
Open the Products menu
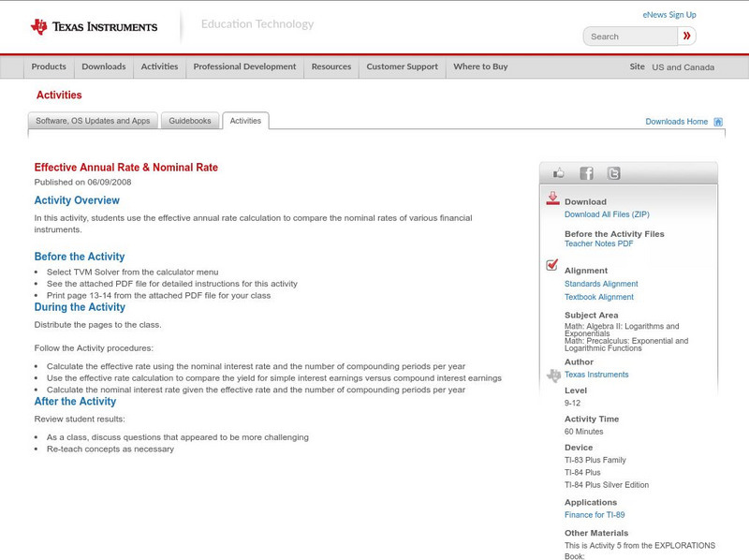pos(49,66)
